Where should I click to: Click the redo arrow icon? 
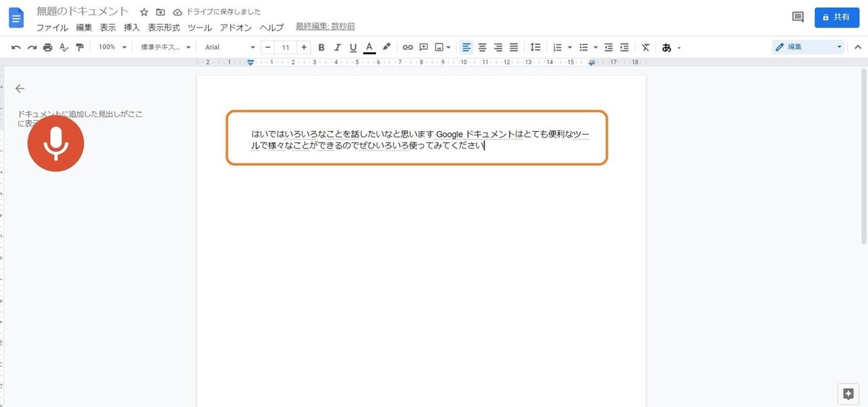click(x=32, y=47)
